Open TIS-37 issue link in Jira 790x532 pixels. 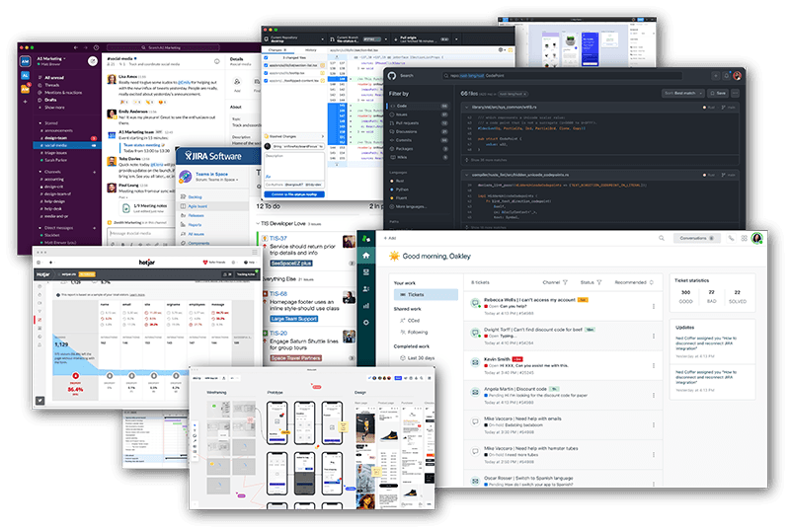coord(278,238)
